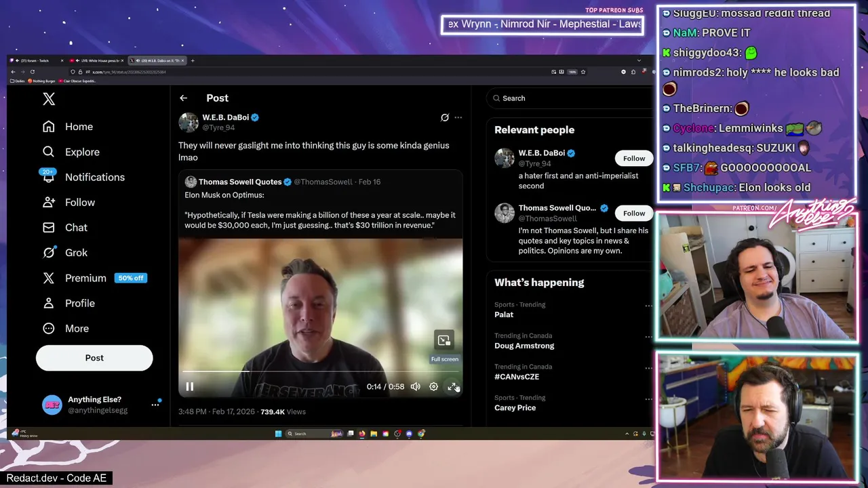Image resolution: width=868 pixels, height=488 pixels.
Task: Open Profile in X sidebar
Action: click(69, 303)
